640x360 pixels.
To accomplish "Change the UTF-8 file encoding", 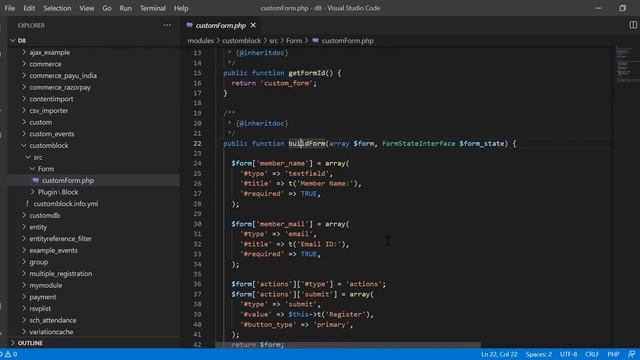I will [568, 354].
